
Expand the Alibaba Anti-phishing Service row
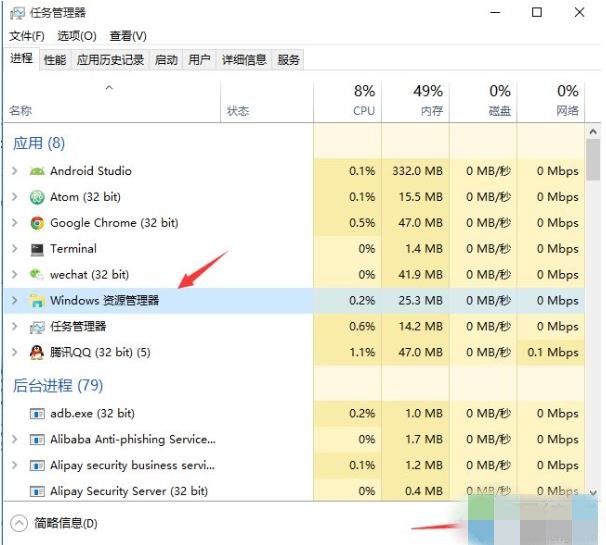pyautogui.click(x=14, y=439)
